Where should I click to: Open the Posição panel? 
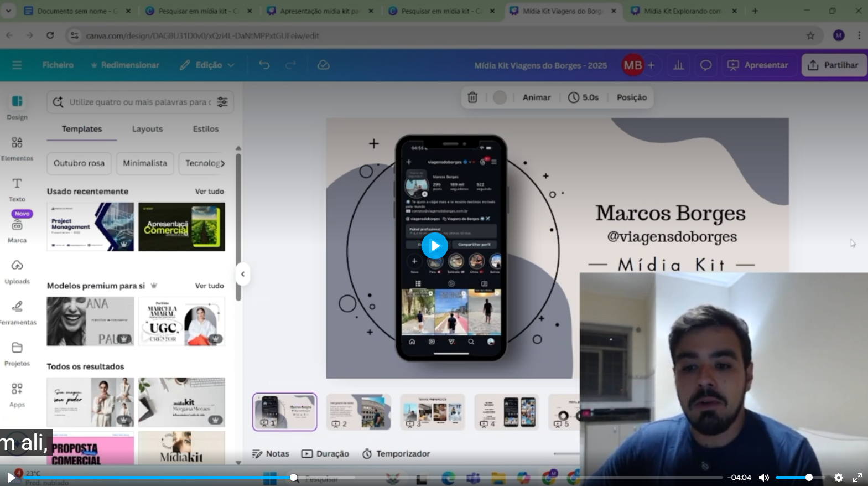(x=632, y=97)
